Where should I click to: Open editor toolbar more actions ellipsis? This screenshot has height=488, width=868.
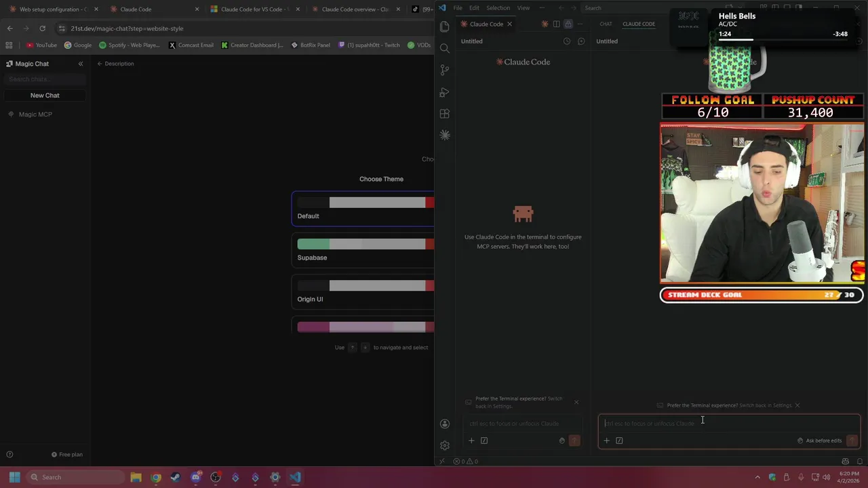580,24
